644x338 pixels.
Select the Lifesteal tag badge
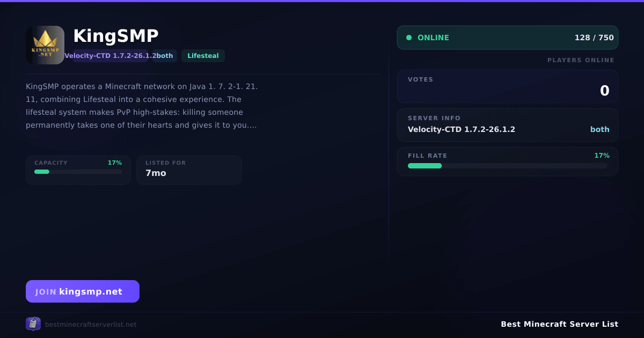[x=203, y=56]
